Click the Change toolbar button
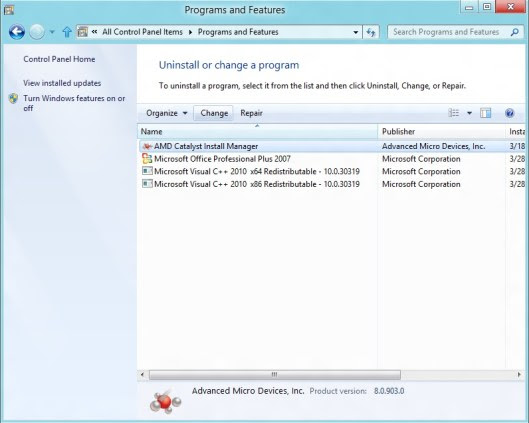The width and height of the screenshot is (529, 423). [214, 113]
